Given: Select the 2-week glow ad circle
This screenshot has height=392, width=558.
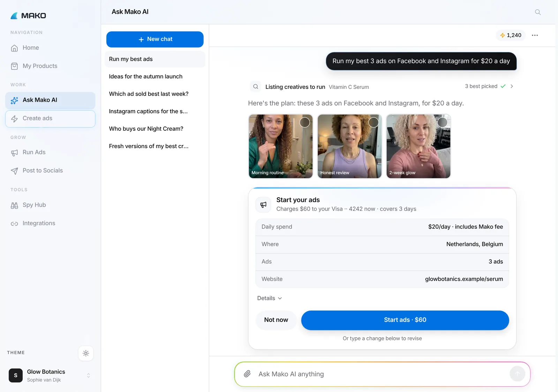Looking at the screenshot, I should click(442, 122).
